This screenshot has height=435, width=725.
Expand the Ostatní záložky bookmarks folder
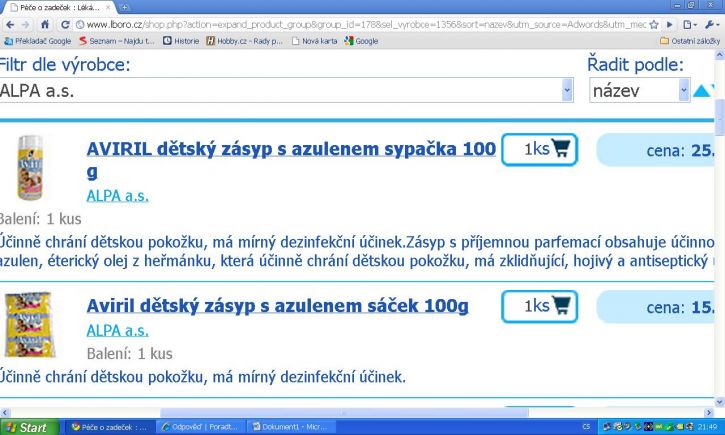(x=690, y=41)
